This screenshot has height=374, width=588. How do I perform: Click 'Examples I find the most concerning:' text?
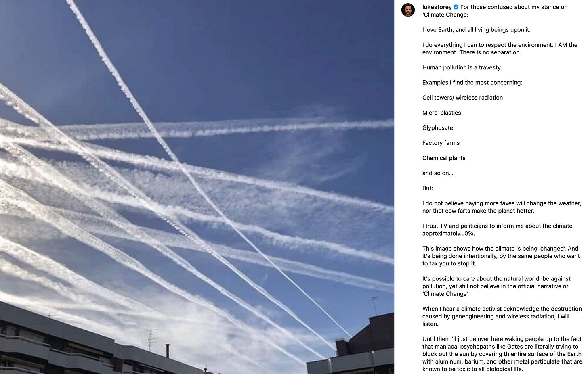click(x=472, y=83)
